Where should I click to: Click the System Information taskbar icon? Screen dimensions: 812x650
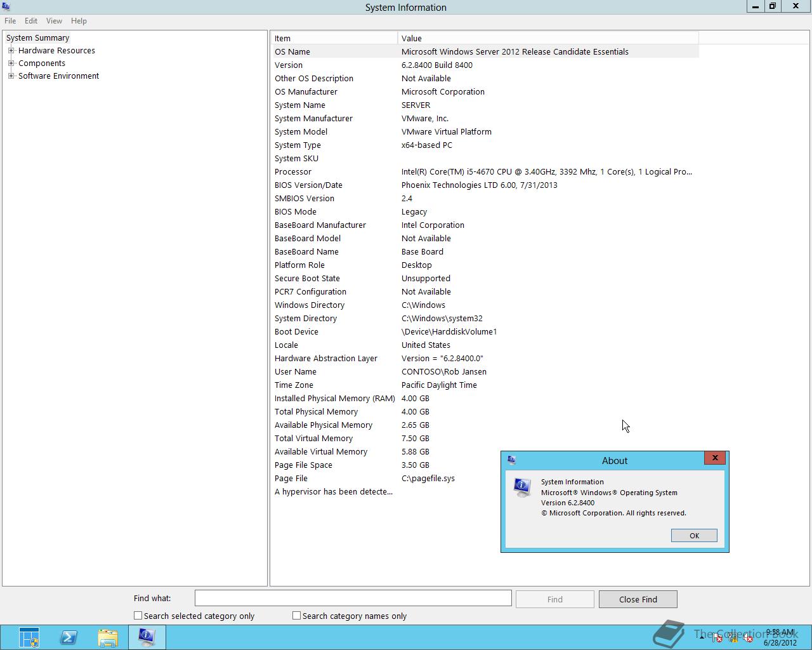[147, 637]
